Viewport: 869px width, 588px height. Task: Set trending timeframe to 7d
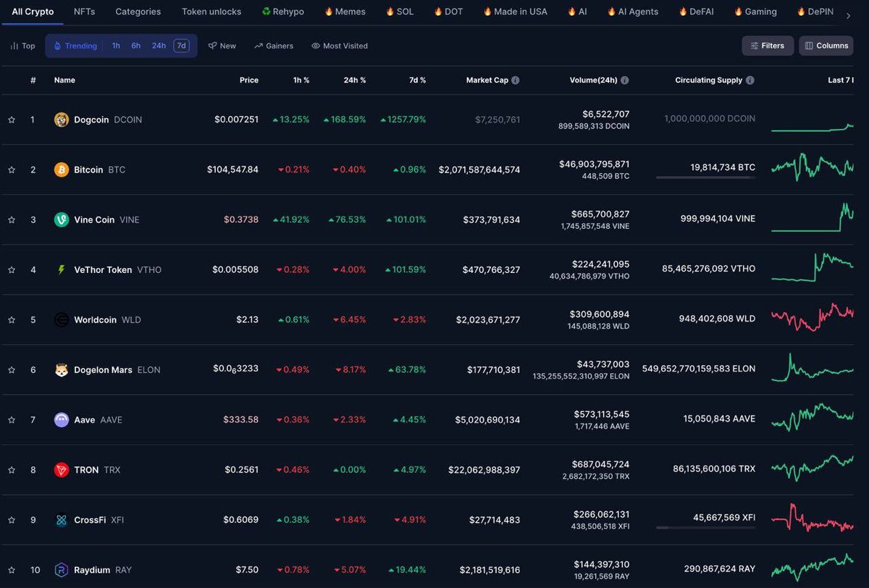tap(181, 46)
